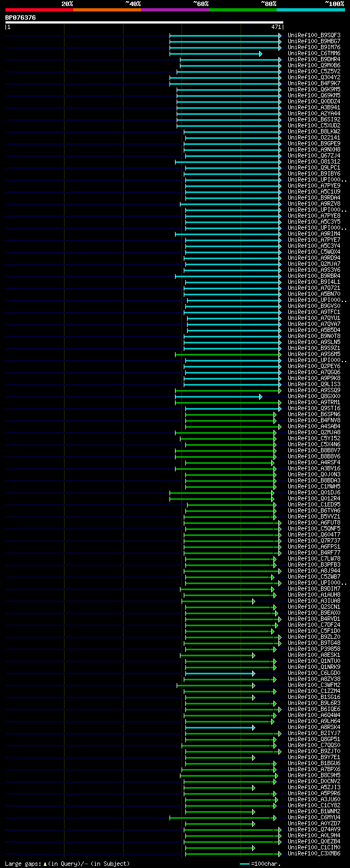
Task: Click the cyan ~100% identity legend bar
Action: [311, 10]
